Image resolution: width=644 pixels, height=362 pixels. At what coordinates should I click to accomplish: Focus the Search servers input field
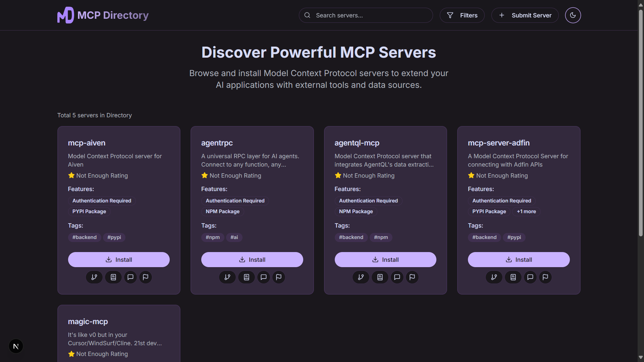(366, 15)
